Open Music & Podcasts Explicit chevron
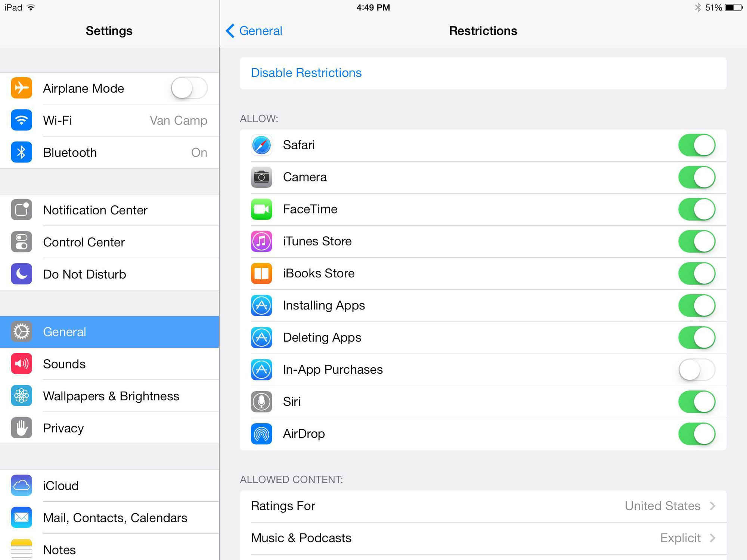The width and height of the screenshot is (747, 560). 713,538
